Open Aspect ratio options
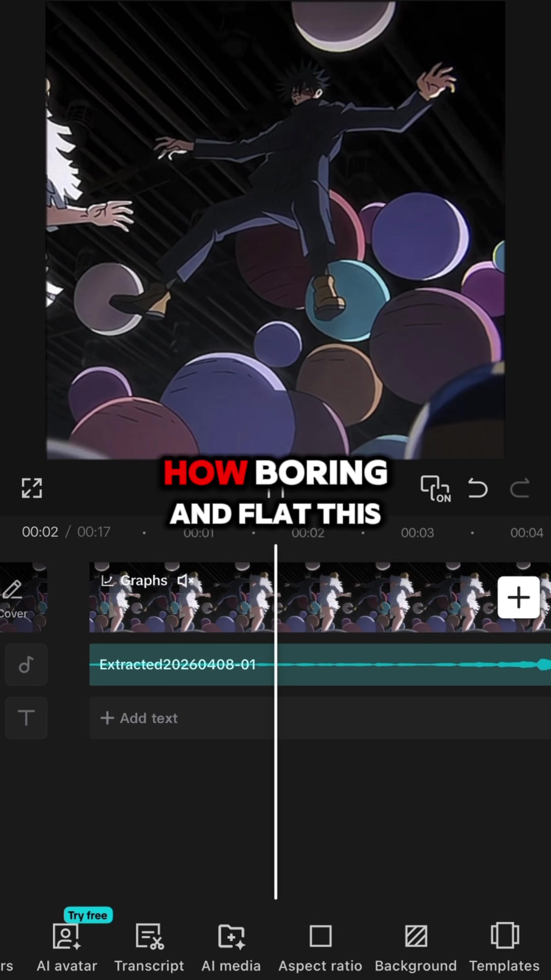The width and height of the screenshot is (551, 980). (320, 947)
